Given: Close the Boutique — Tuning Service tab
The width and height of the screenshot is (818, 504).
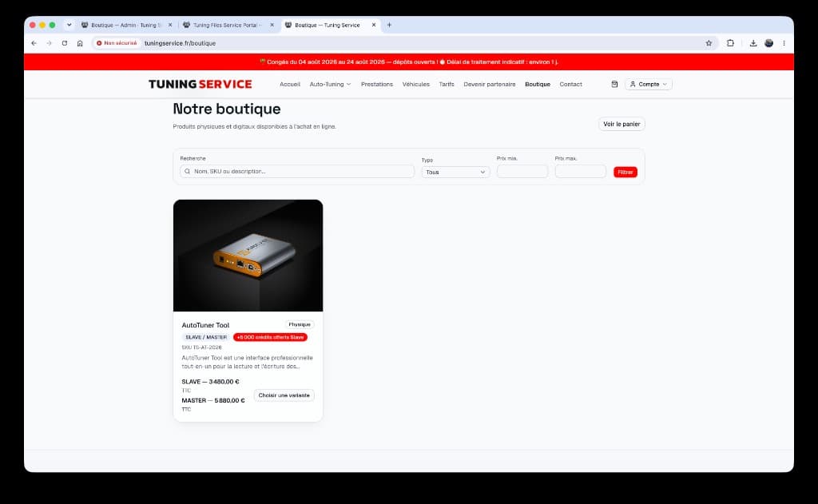Looking at the screenshot, I should (374, 25).
